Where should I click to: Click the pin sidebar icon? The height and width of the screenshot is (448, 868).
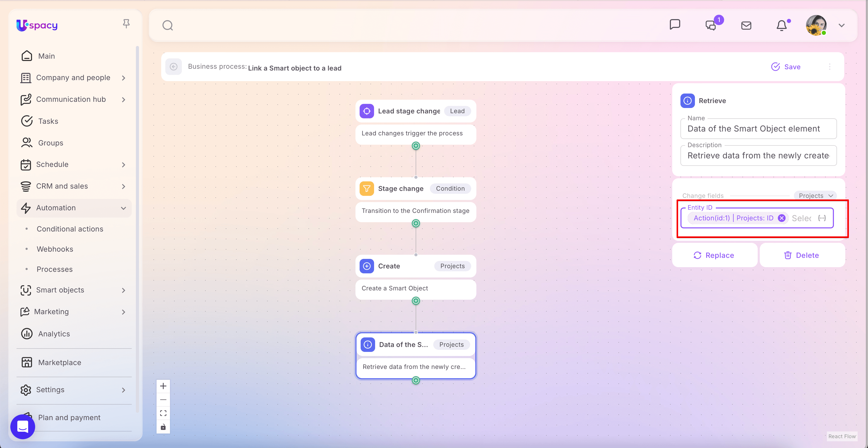(126, 24)
